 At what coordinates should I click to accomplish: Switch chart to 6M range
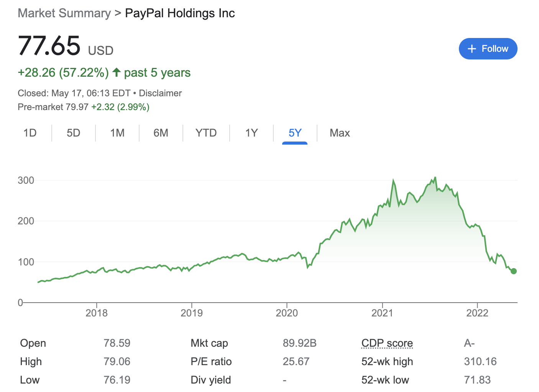click(161, 133)
